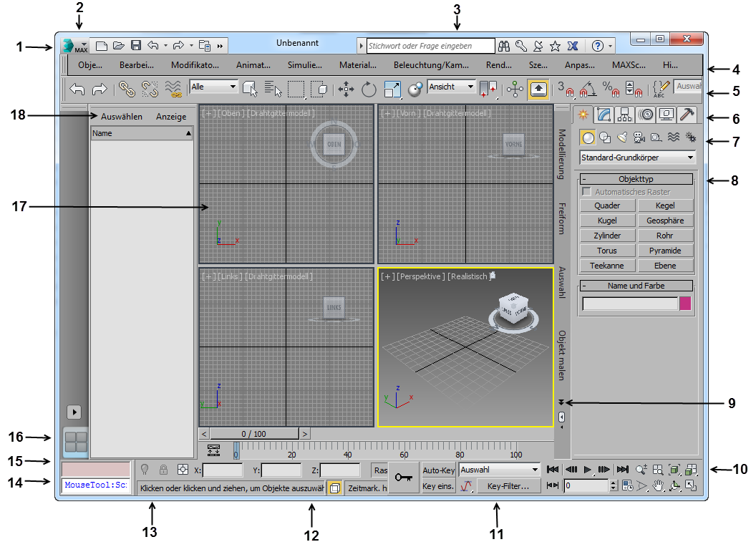Open the Modify panel tab
Screen dimensions: 756x547
click(x=604, y=115)
